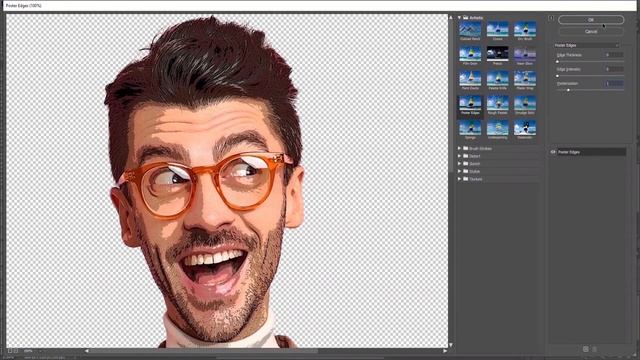This screenshot has width=640, height=360.
Task: Select the Watercolor filter thumbnail
Action: 525,129
